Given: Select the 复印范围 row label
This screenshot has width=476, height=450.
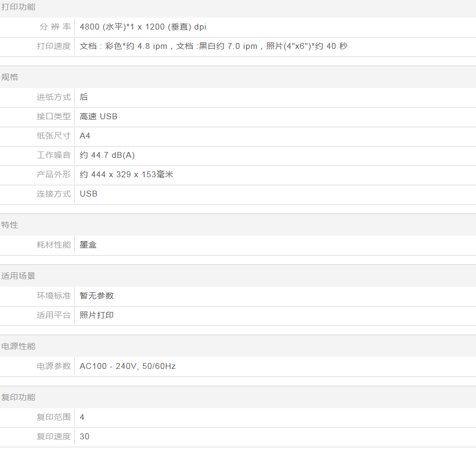Looking at the screenshot, I should [x=54, y=417].
